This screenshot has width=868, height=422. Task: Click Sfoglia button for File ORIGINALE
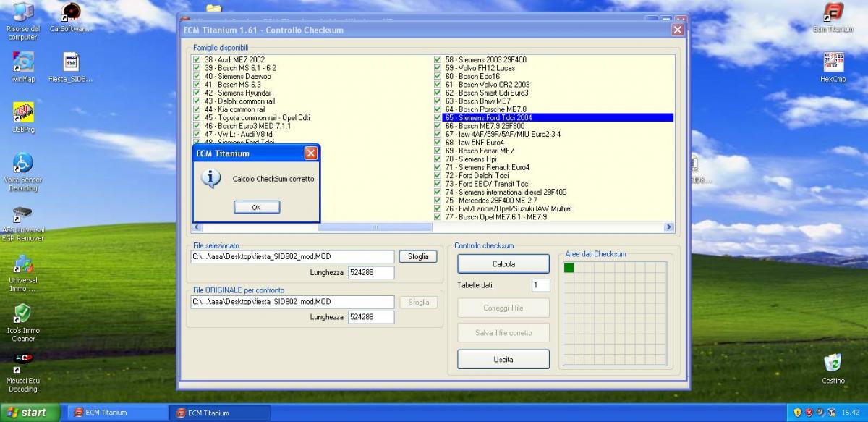[418, 302]
